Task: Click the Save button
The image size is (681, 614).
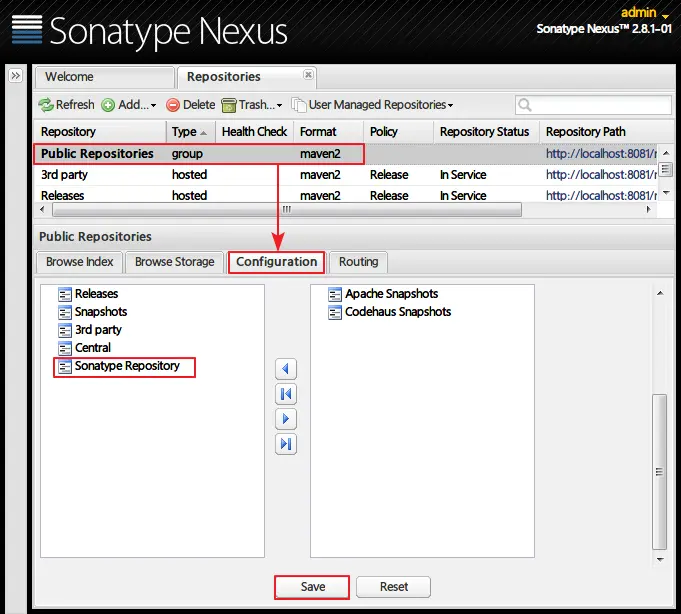Action: click(312, 587)
